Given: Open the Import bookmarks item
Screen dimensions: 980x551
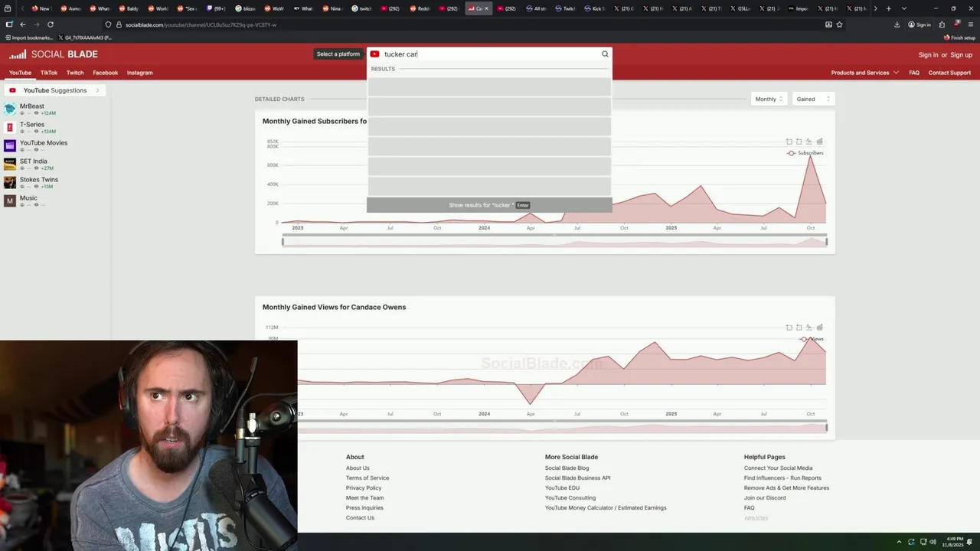Looking at the screenshot, I should pyautogui.click(x=29, y=37).
